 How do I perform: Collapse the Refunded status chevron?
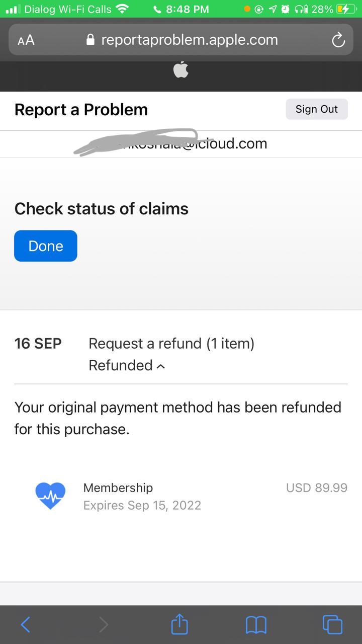tap(161, 366)
